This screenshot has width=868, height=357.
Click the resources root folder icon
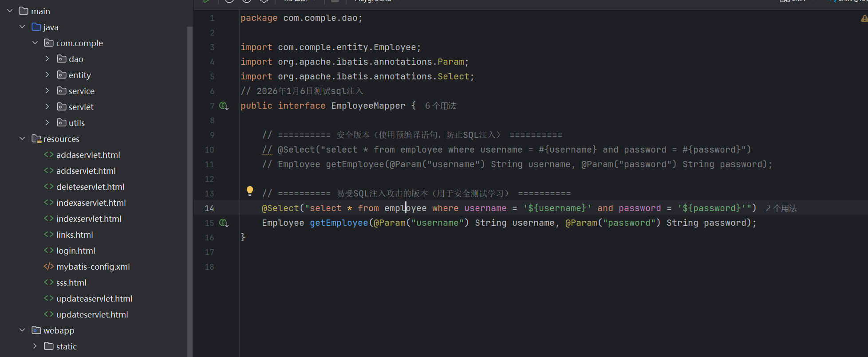point(36,139)
